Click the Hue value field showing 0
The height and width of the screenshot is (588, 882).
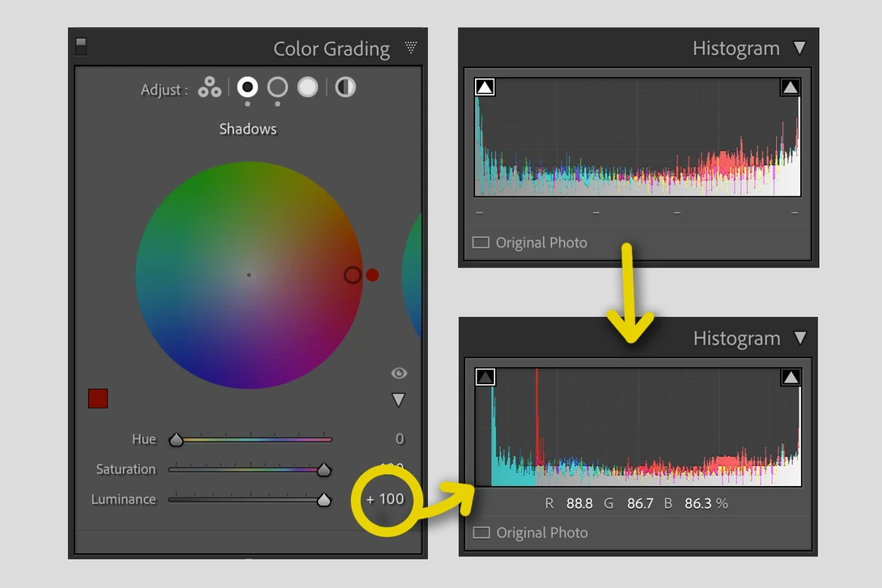pos(400,439)
